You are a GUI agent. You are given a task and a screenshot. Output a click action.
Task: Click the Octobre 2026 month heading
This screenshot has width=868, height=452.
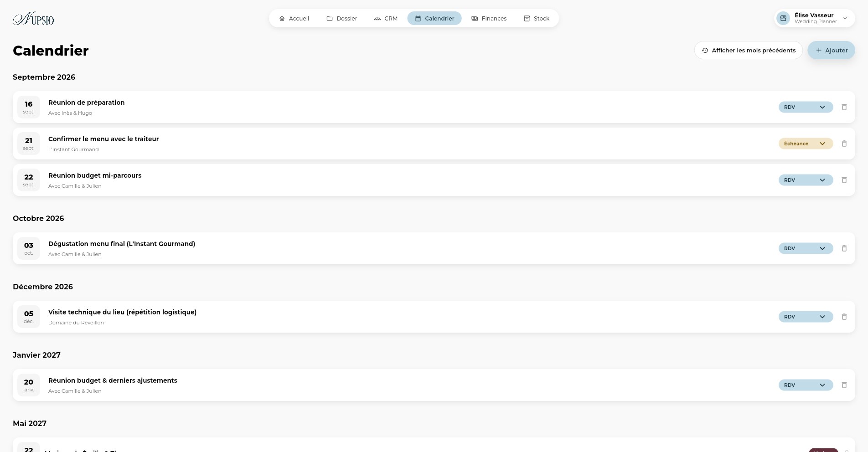point(38,218)
